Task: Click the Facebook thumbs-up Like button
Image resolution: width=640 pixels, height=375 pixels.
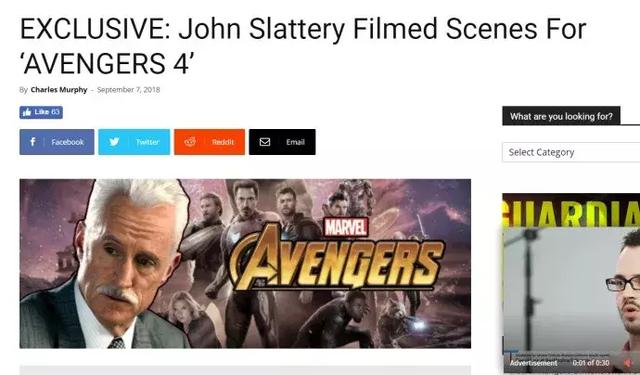Action: pos(41,112)
